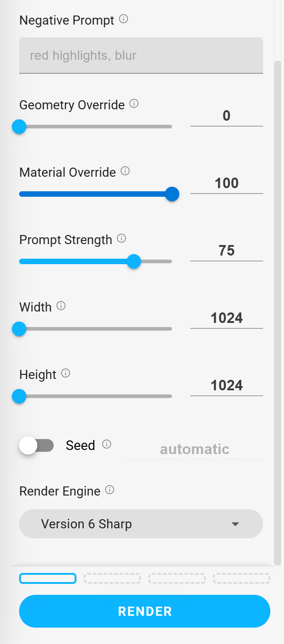Image resolution: width=284 pixels, height=644 pixels.
Task: Click the Height info icon
Action: click(66, 373)
